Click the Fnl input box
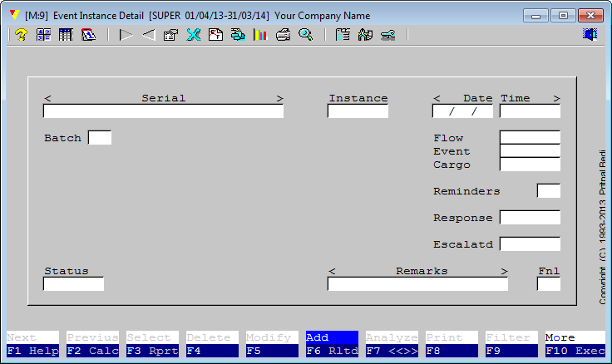Image resolution: width=612 pixels, height=364 pixels. [x=549, y=284]
